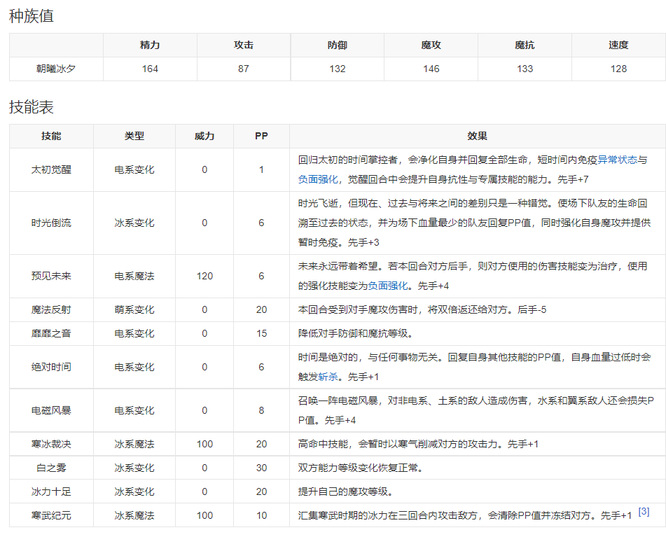Viewport: 666px width, 537px height.
Task: Select the 类型 column header
Action: [x=134, y=136]
